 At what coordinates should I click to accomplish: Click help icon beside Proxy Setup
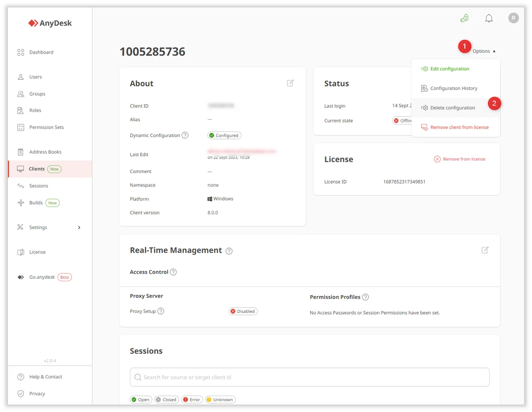click(x=161, y=311)
